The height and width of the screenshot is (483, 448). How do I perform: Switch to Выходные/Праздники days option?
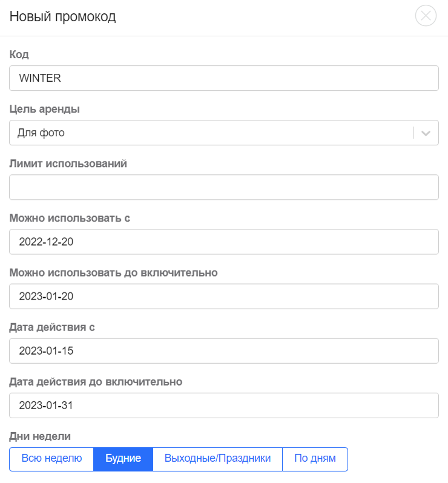click(217, 459)
